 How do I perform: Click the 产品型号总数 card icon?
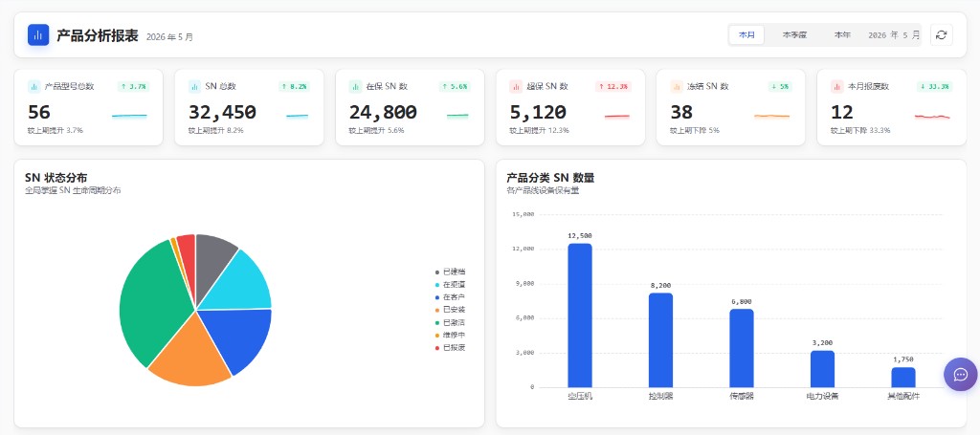tap(33, 86)
